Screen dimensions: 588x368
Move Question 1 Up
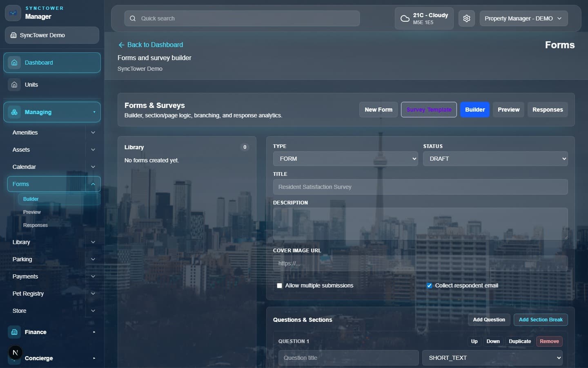click(x=474, y=341)
